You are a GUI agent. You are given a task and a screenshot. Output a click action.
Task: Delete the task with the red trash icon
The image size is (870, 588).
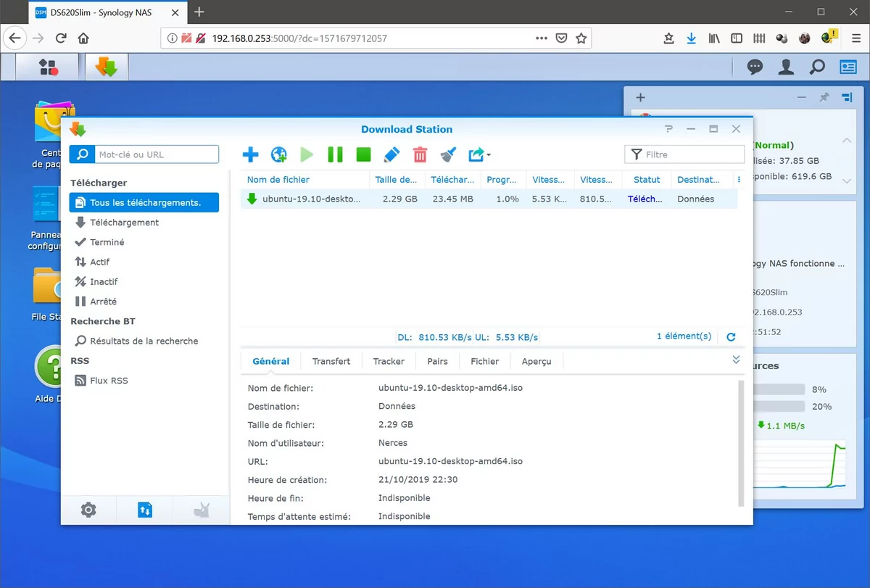coord(420,154)
